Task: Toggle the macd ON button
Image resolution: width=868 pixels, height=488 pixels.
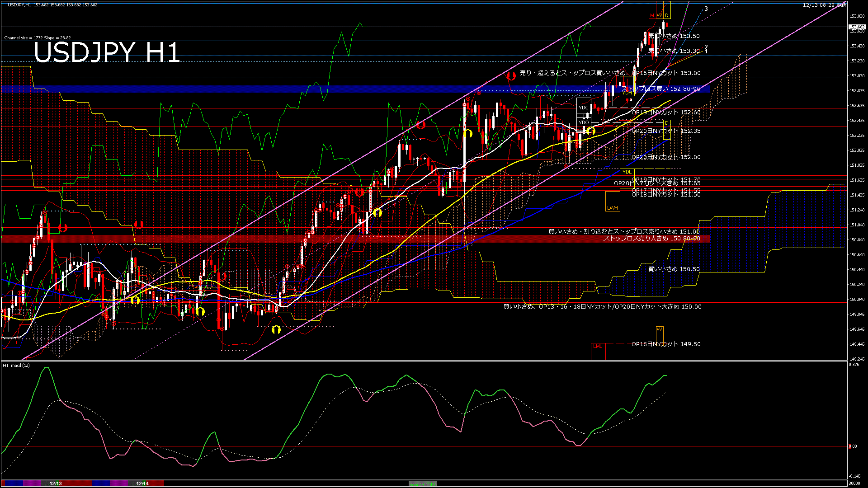Action: pos(423,484)
